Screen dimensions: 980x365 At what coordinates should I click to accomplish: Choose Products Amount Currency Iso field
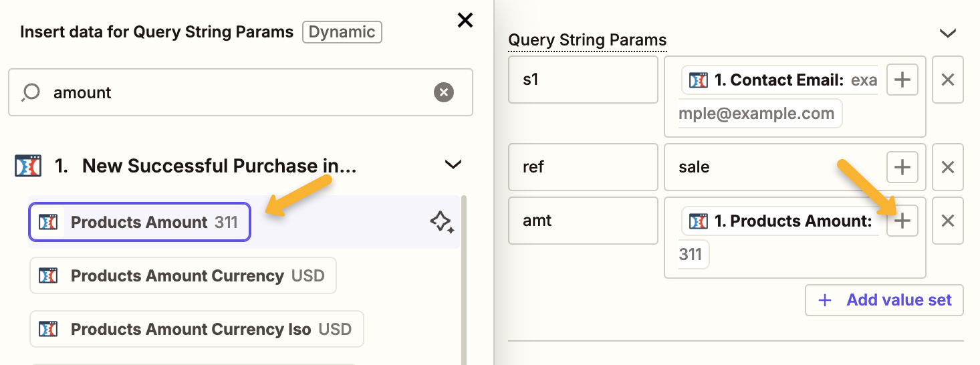[197, 329]
